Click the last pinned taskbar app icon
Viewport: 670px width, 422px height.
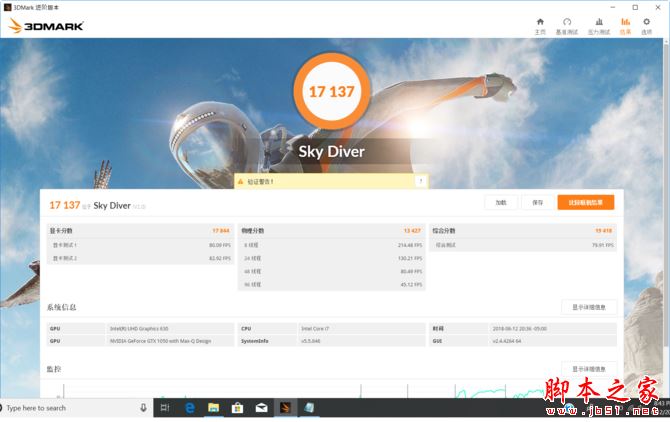pyautogui.click(x=309, y=408)
